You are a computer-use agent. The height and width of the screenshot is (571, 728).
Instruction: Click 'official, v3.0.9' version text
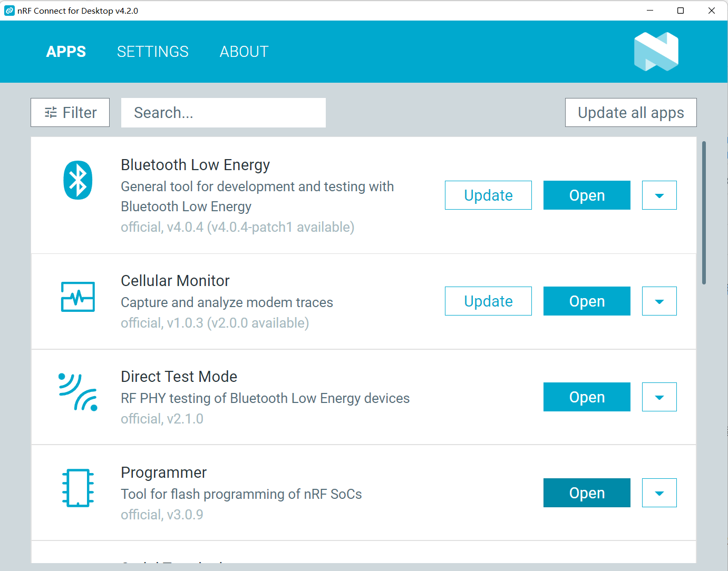coord(162,515)
